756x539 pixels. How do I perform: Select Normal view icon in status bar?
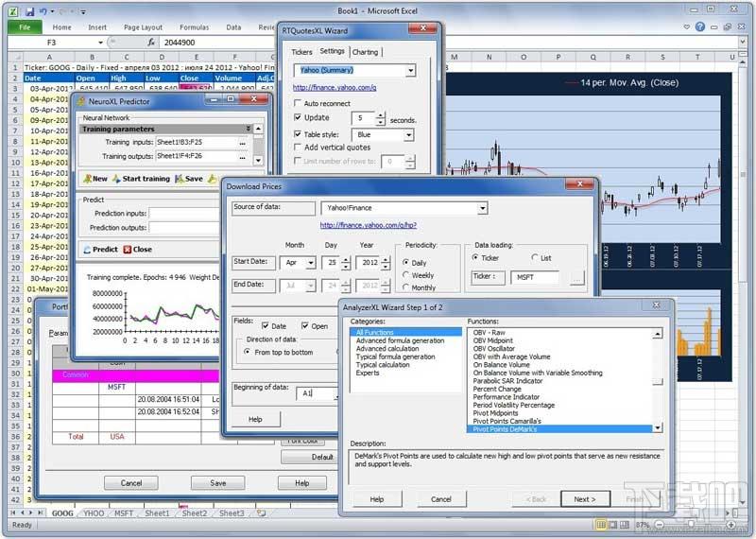click(x=601, y=525)
